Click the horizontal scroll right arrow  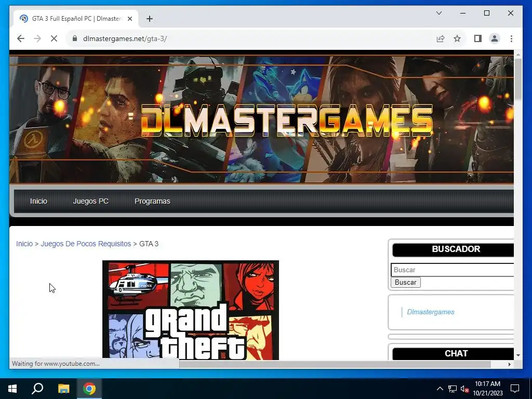point(510,364)
